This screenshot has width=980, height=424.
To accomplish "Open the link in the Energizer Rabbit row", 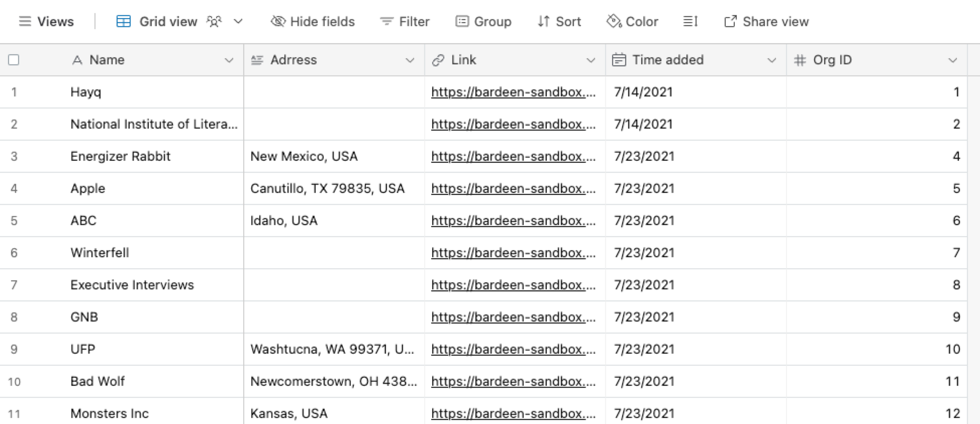I will [514, 156].
